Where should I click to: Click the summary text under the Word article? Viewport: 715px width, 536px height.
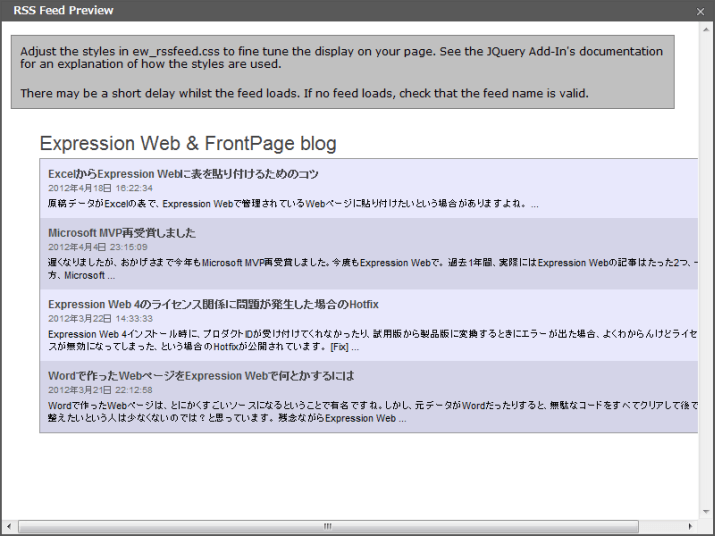[373, 412]
